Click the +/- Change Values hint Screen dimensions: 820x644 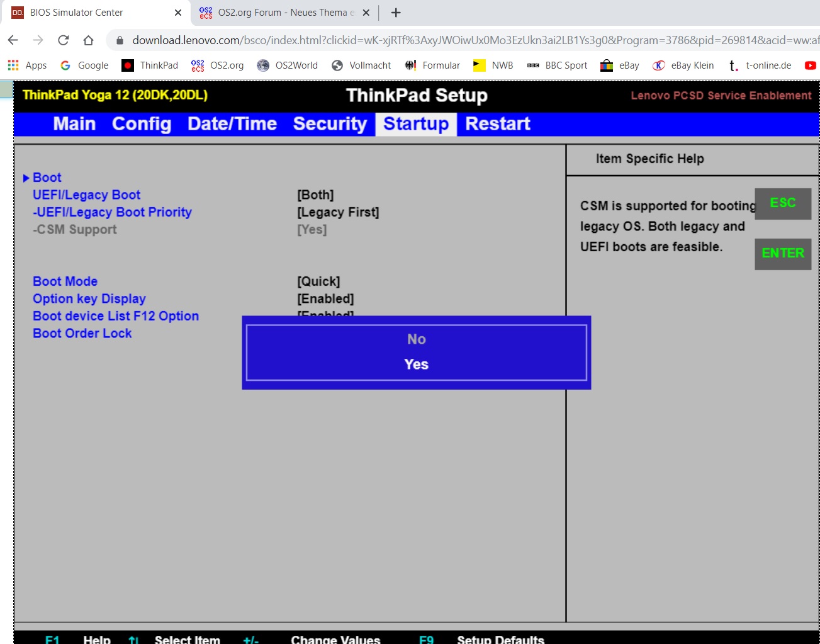pyautogui.click(x=312, y=639)
